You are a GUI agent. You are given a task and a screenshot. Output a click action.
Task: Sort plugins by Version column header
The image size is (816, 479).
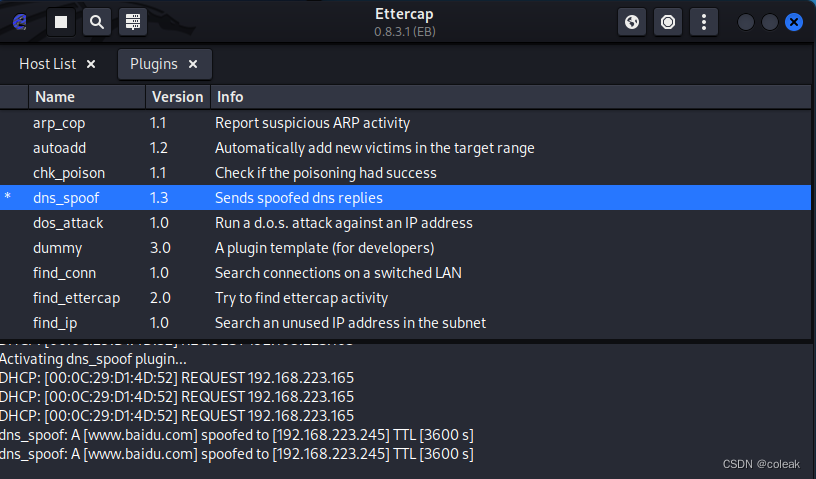177,97
